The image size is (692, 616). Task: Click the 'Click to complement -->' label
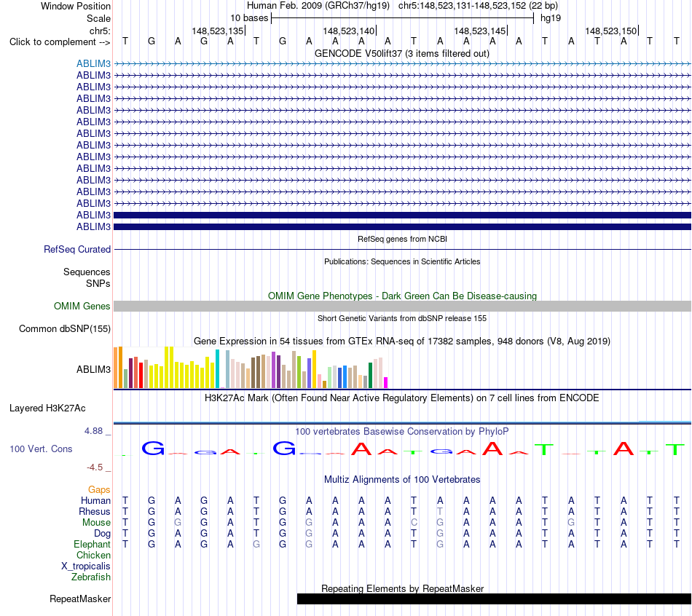coord(60,42)
